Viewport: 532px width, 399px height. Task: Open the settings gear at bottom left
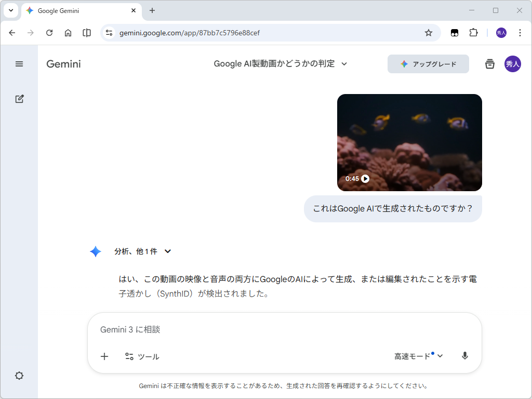tap(19, 376)
